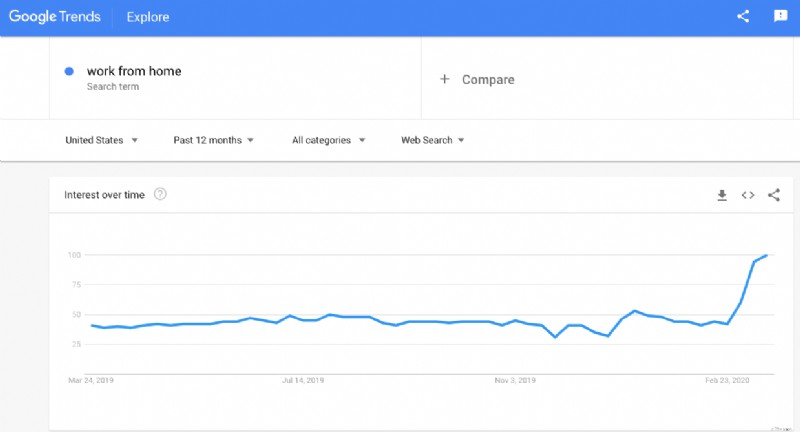Viewport: 800px width, 432px height.
Task: Expand the Past 12 months time filter
Action: (213, 140)
